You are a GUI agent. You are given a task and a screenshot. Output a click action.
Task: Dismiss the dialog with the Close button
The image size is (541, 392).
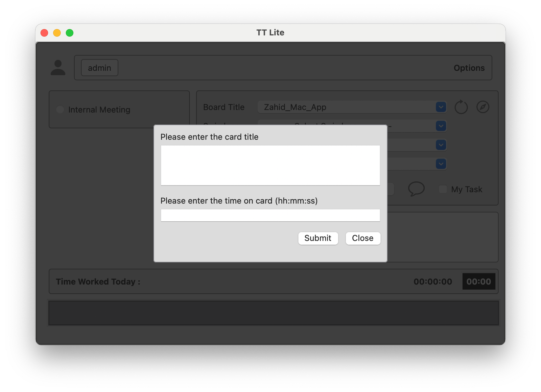pos(362,238)
